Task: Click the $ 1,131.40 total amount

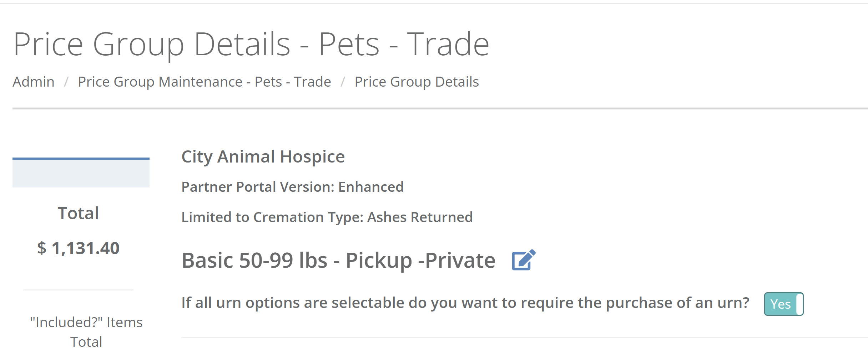Action: click(x=78, y=248)
